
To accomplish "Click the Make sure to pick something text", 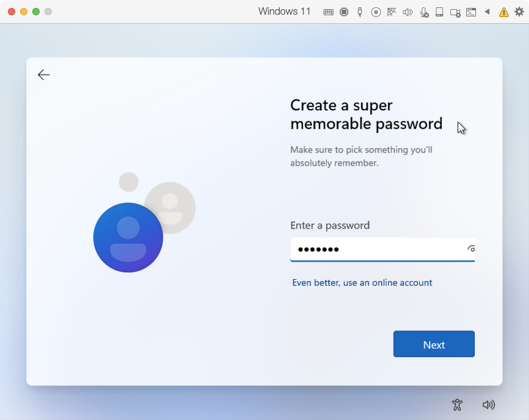I will click(x=361, y=156).
